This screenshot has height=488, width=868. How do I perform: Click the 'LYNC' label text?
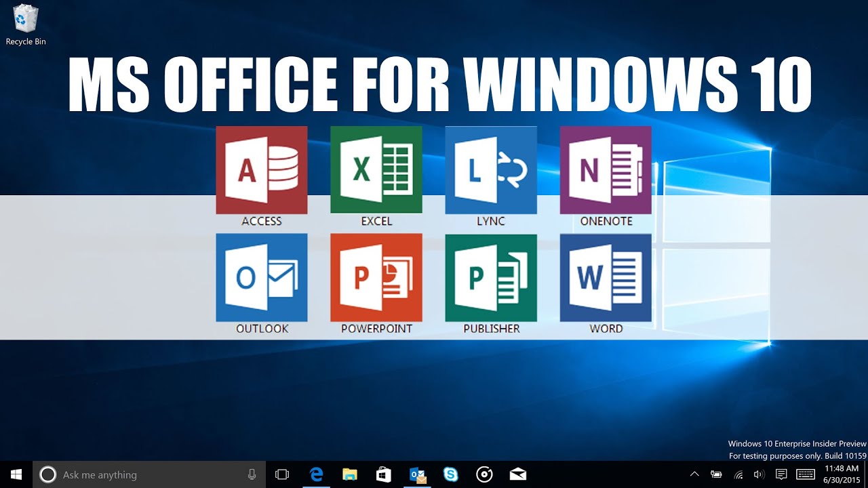pos(491,221)
